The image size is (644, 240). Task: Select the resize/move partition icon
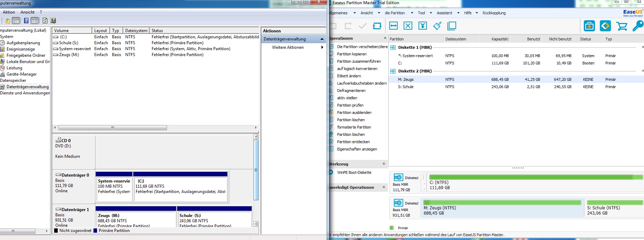393,26
